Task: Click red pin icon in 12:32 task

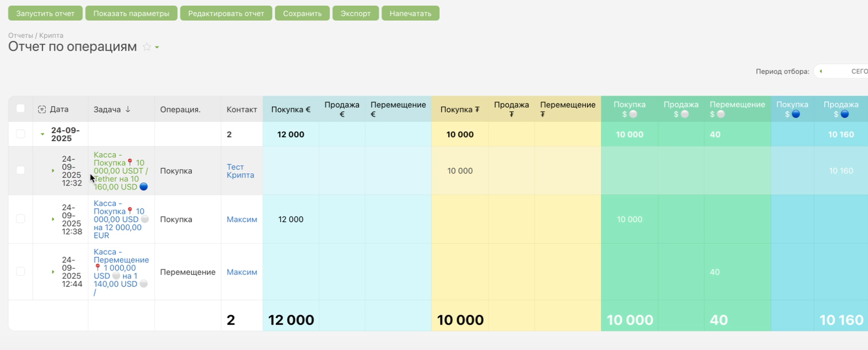Action: 130,163
